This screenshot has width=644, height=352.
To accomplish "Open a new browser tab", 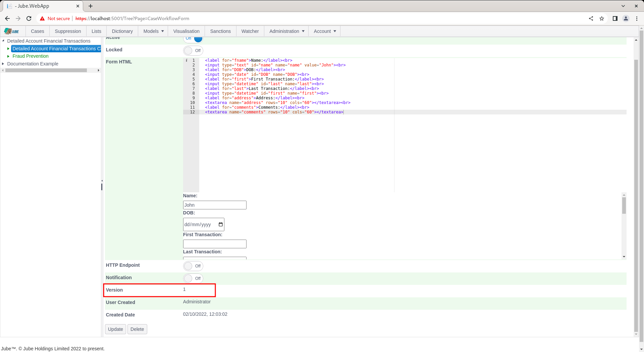I will [91, 6].
